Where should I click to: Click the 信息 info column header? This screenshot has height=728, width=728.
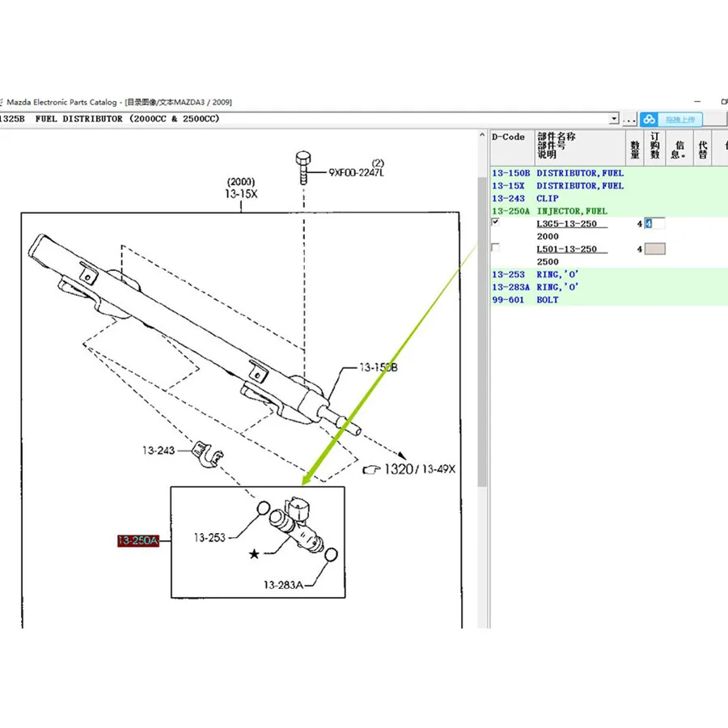pos(679,147)
